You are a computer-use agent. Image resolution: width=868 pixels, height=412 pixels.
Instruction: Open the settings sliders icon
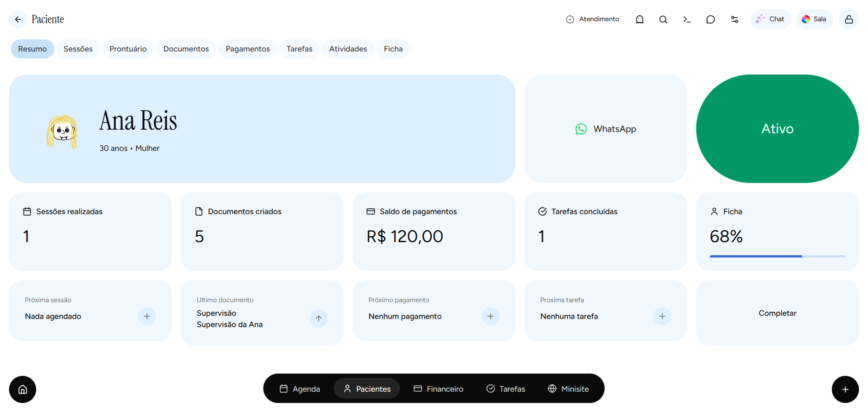pos(735,19)
